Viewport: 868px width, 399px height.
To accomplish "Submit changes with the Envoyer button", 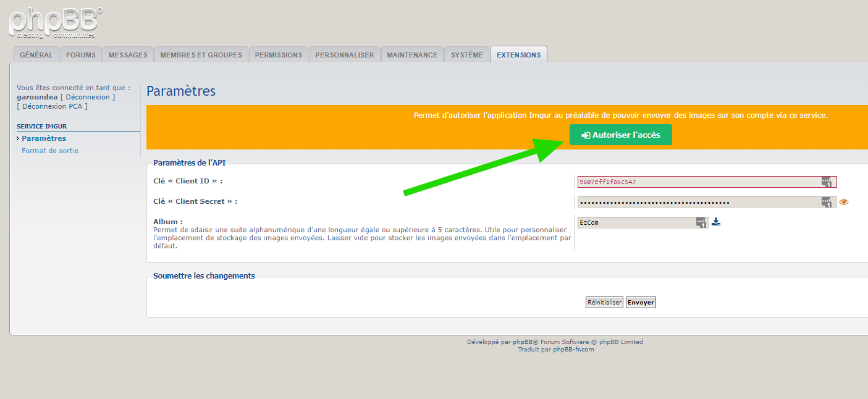I will coord(641,303).
